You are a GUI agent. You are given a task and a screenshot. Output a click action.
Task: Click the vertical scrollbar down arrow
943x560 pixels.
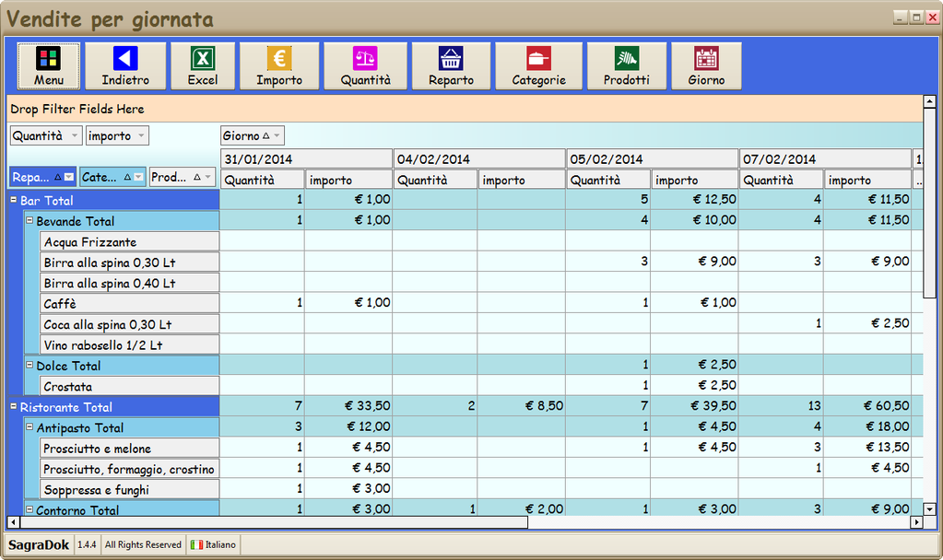(x=929, y=509)
